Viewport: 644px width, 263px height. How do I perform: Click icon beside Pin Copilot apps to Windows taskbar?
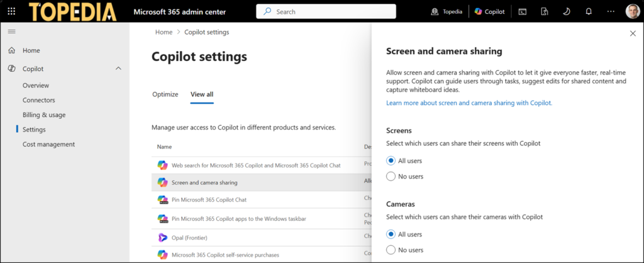(x=162, y=218)
